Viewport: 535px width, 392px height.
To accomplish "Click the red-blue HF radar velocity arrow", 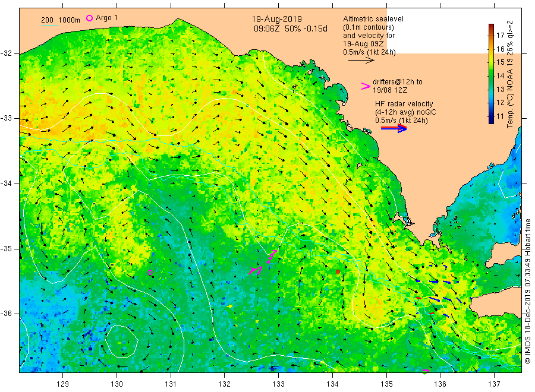I will coord(394,128).
